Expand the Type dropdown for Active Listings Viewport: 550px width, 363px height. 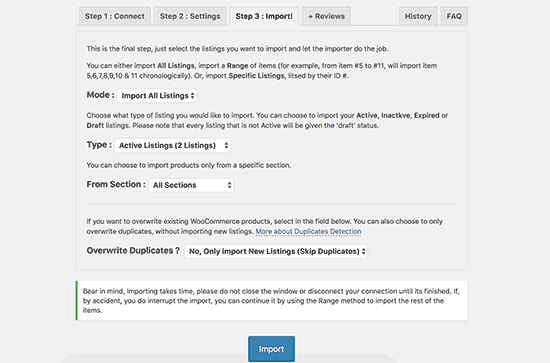[x=172, y=145]
